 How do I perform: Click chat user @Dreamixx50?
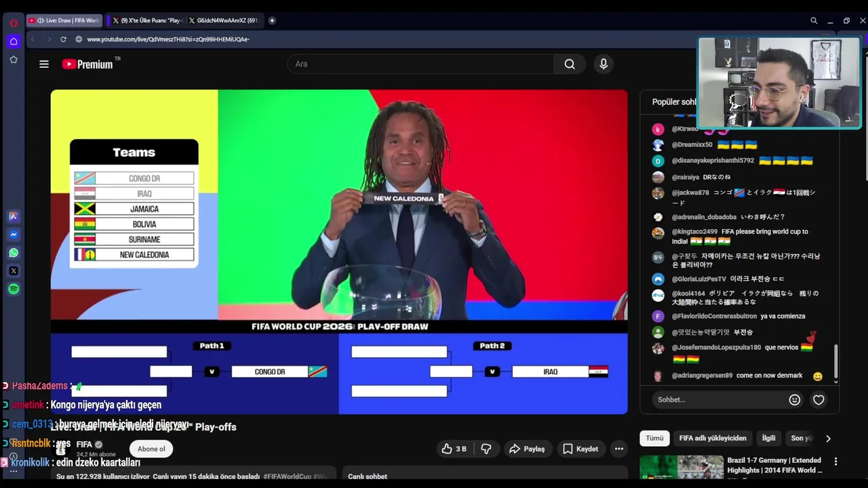[x=692, y=145]
